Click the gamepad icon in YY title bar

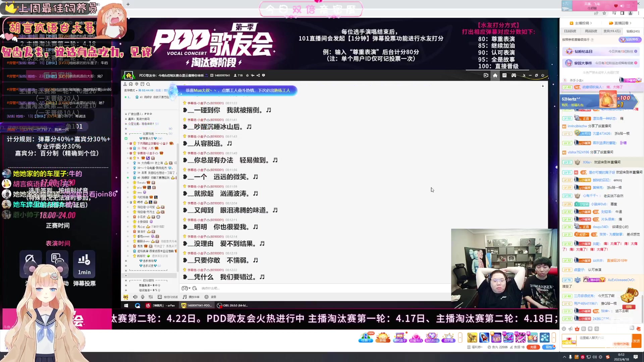514,75
